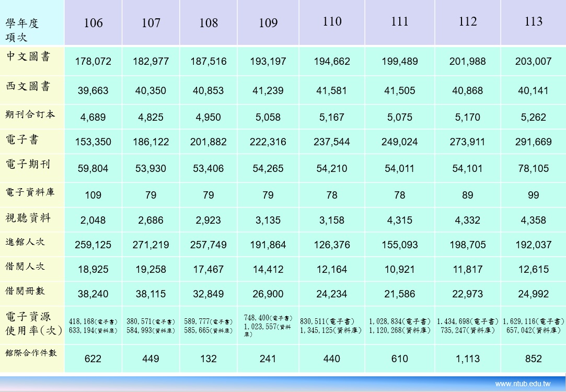Select the 期刊合訂本 row label
The image size is (566, 392).
(30, 114)
